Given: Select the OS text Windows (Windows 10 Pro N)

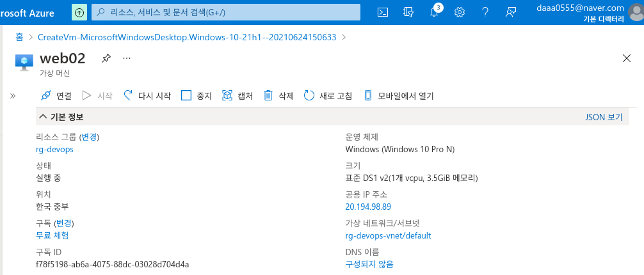Looking at the screenshot, I should [400, 150].
